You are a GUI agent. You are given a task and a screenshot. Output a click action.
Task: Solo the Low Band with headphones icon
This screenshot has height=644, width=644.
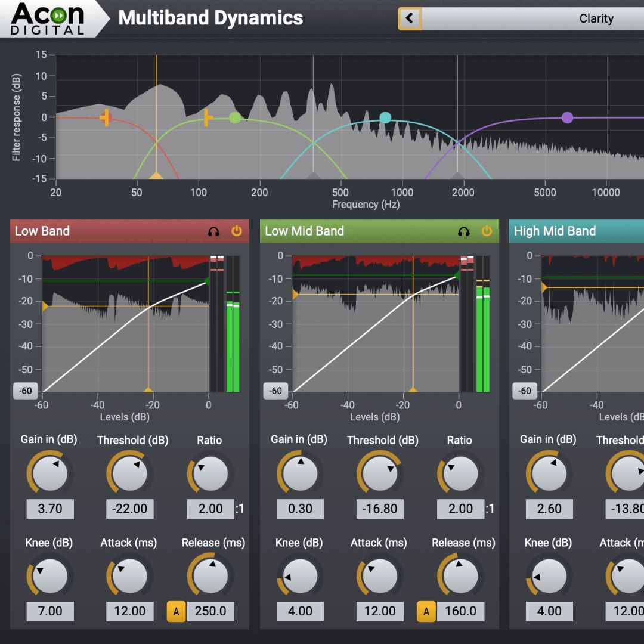(213, 231)
